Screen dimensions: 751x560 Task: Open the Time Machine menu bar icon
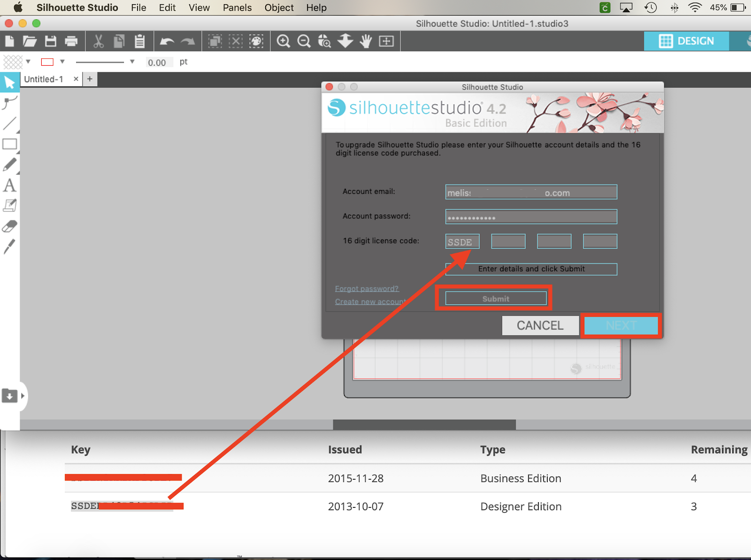coord(651,8)
